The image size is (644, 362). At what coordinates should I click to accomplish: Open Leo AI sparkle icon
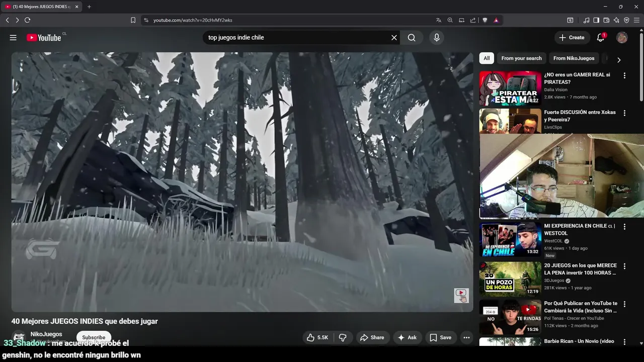coord(616,20)
